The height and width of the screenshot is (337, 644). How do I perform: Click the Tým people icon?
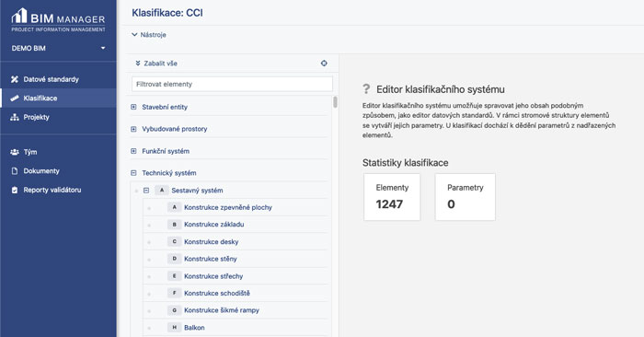[15, 152]
